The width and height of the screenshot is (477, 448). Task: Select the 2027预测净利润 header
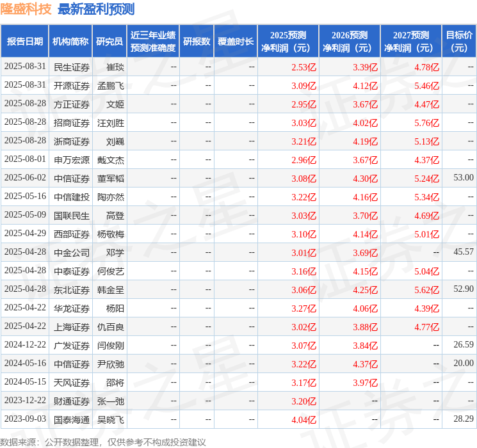(x=411, y=42)
